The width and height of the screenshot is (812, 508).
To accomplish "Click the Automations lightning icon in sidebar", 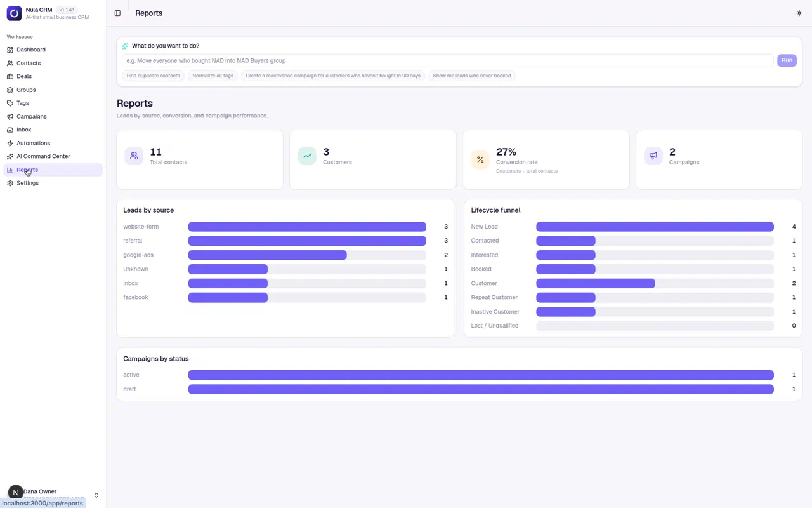I will pyautogui.click(x=10, y=144).
